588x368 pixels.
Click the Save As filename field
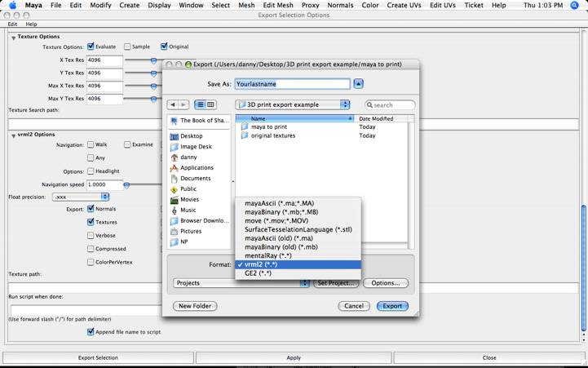pyautogui.click(x=291, y=83)
